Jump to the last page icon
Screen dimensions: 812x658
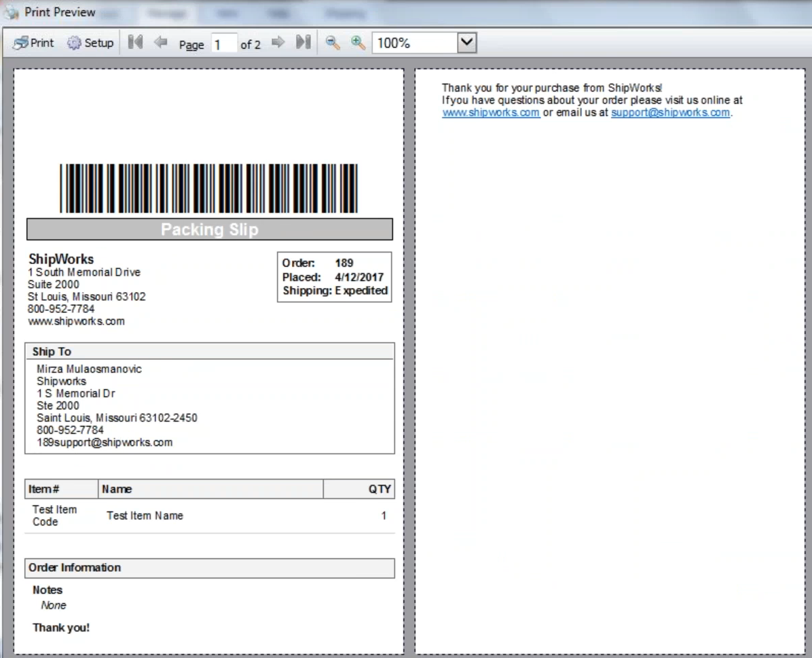pos(302,41)
